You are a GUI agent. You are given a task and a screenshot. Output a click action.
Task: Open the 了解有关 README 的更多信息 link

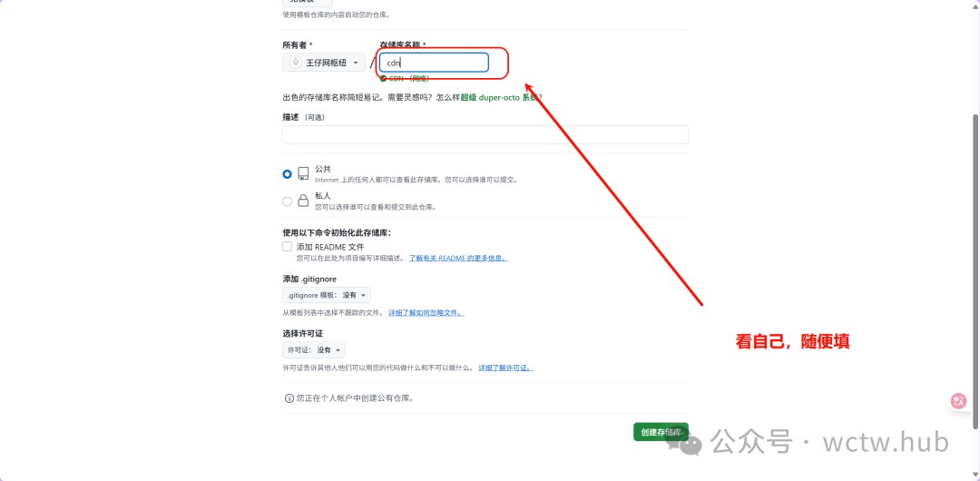[458, 258]
